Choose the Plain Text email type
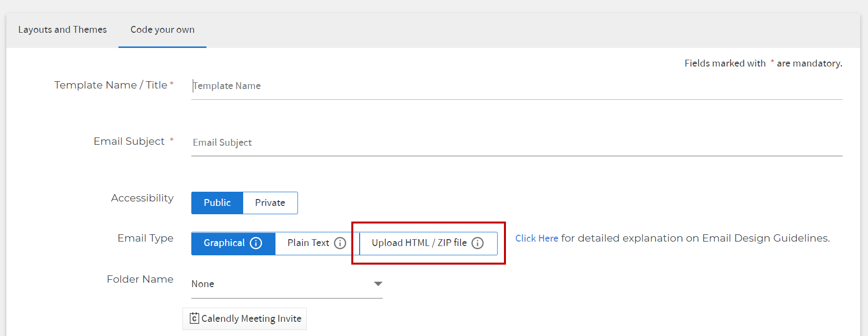This screenshot has width=868, height=336. pyautogui.click(x=317, y=243)
